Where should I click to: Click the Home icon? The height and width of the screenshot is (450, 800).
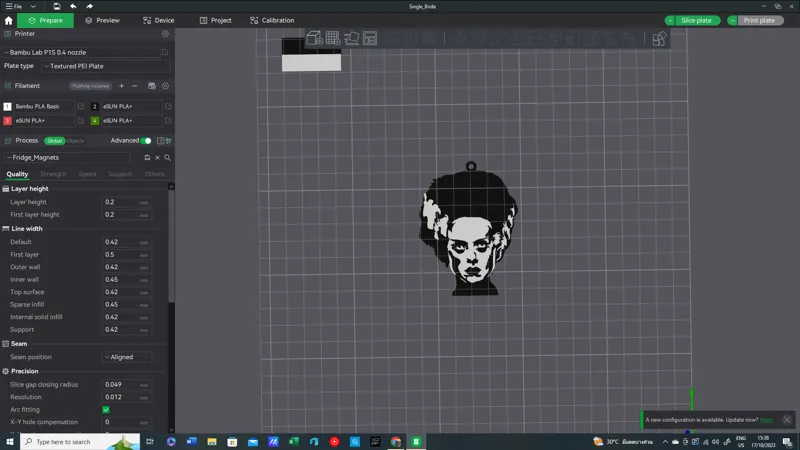tap(8, 20)
